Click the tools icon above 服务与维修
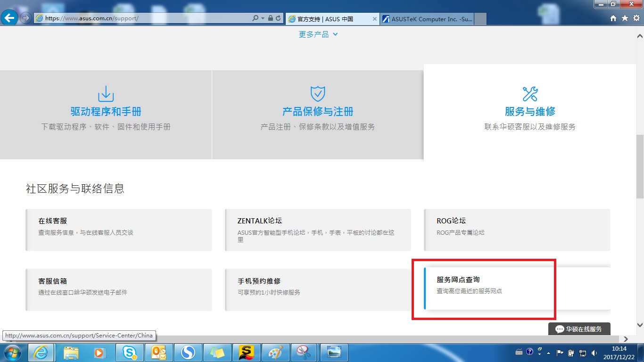The image size is (644, 362). click(x=530, y=93)
